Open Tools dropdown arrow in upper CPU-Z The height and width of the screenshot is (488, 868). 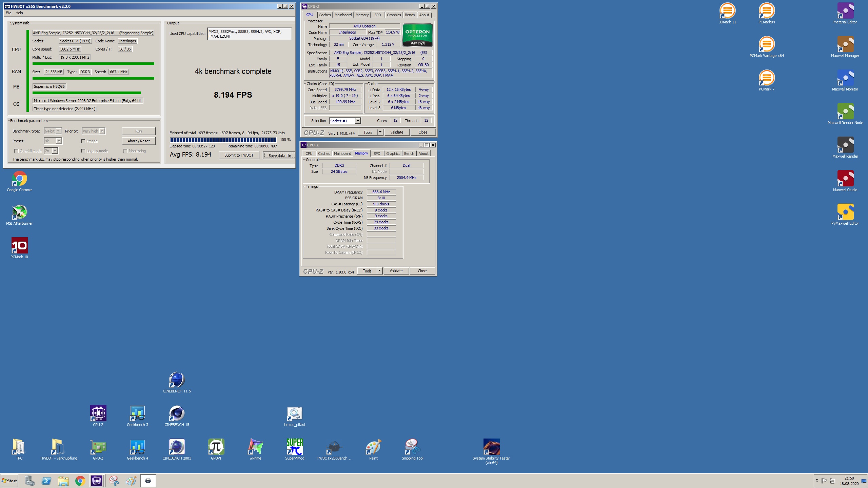click(x=380, y=132)
